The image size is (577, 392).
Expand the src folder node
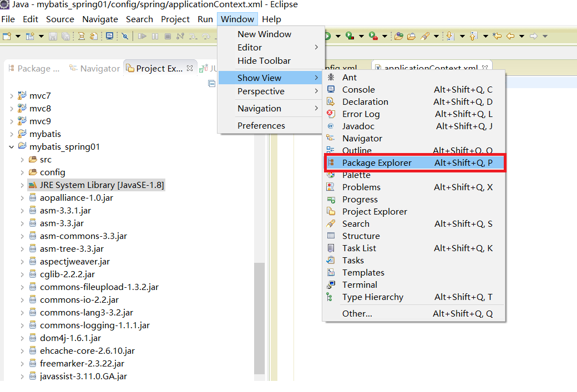click(22, 160)
